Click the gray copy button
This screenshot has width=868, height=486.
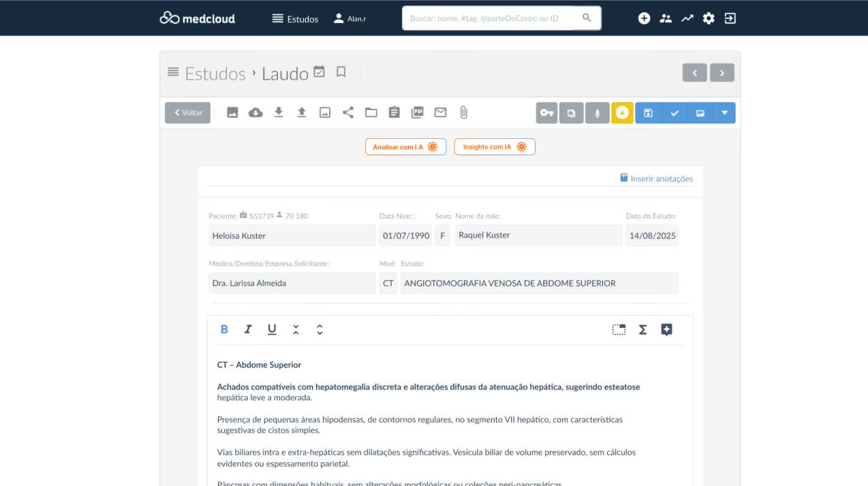click(571, 113)
